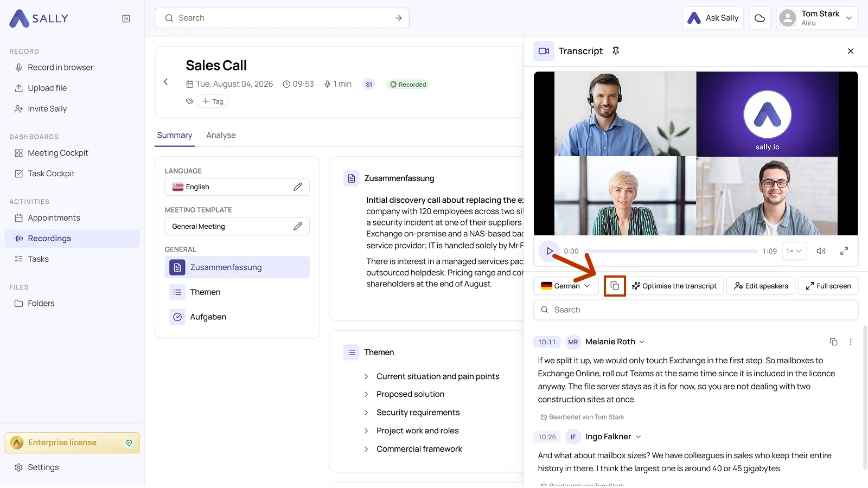Switch to the Summary tab
This screenshot has width=868, height=488.
[175, 136]
